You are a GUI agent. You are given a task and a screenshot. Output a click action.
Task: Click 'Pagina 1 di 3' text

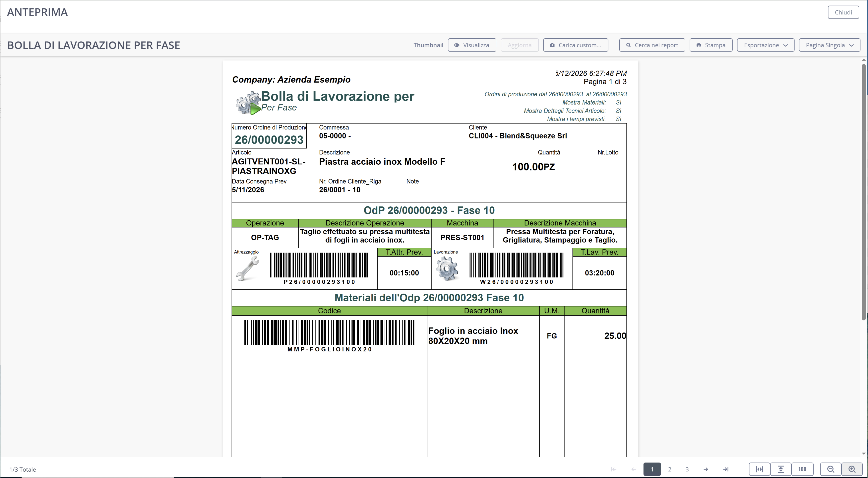(605, 81)
